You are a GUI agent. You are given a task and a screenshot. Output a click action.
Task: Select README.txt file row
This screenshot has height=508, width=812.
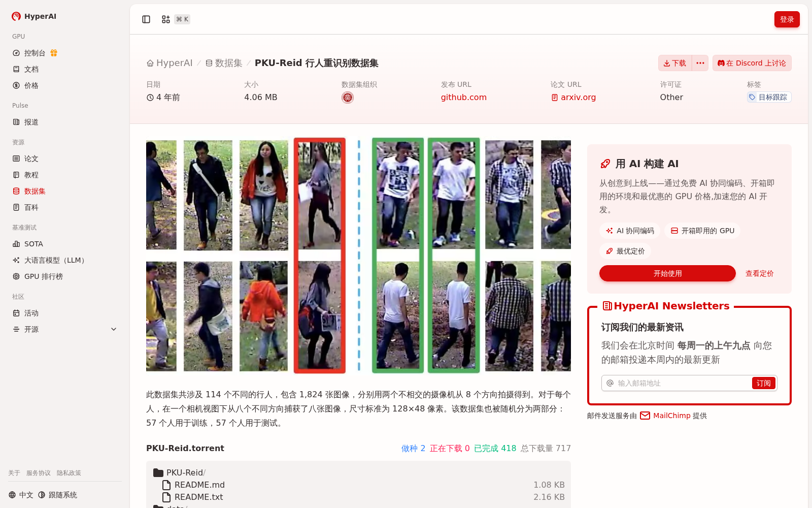point(358,497)
